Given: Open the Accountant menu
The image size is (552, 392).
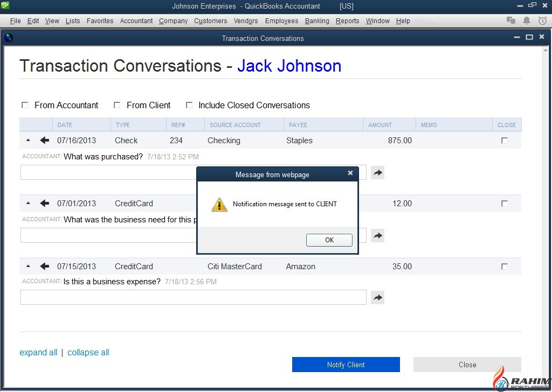Looking at the screenshot, I should tap(136, 21).
